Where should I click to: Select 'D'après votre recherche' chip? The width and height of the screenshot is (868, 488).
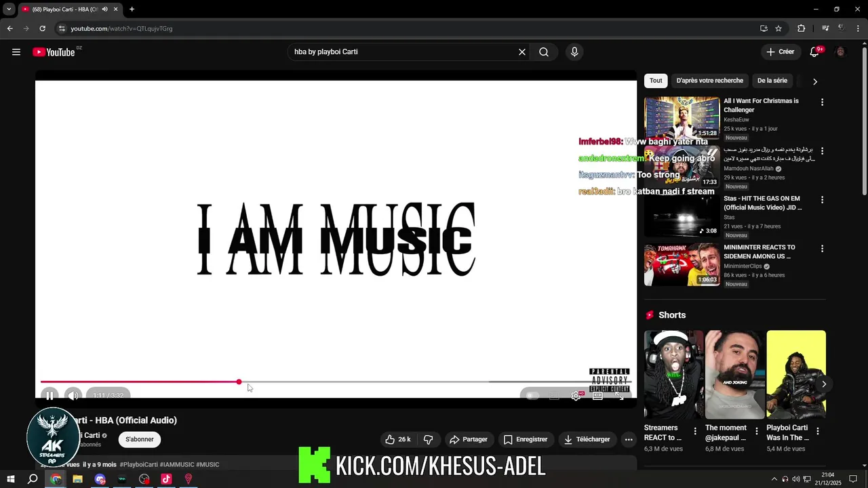tap(709, 81)
